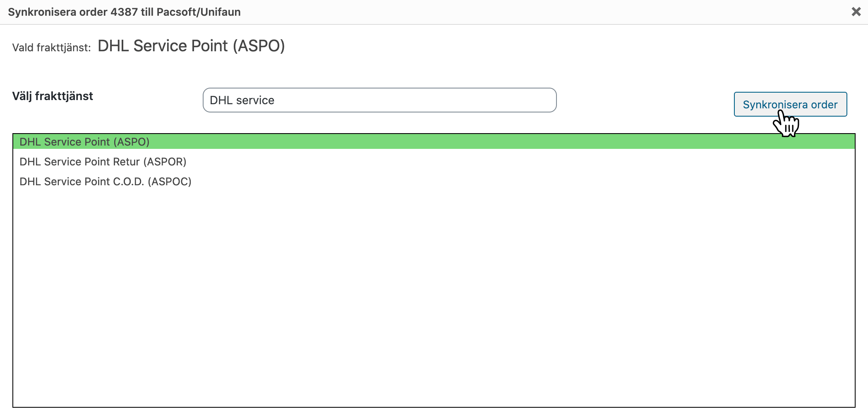The height and width of the screenshot is (416, 868).
Task: Click the word 'Retur' in the service list
Action: (126, 162)
